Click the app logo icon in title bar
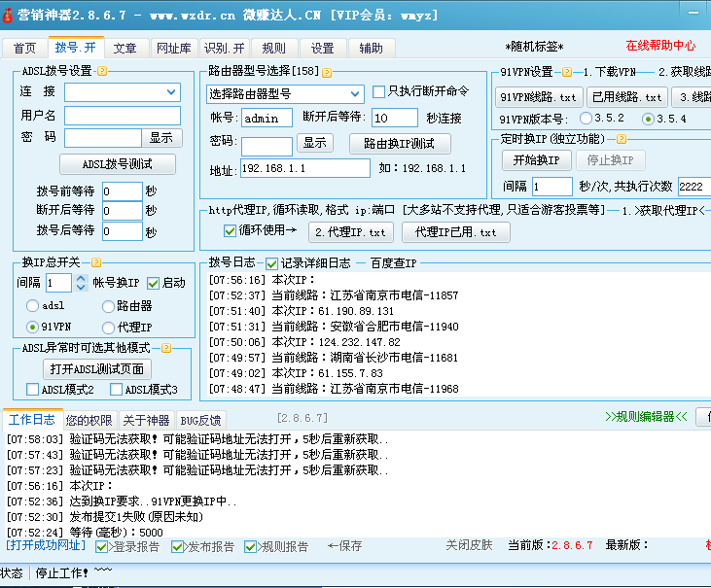The width and height of the screenshot is (711, 588). [7, 16]
